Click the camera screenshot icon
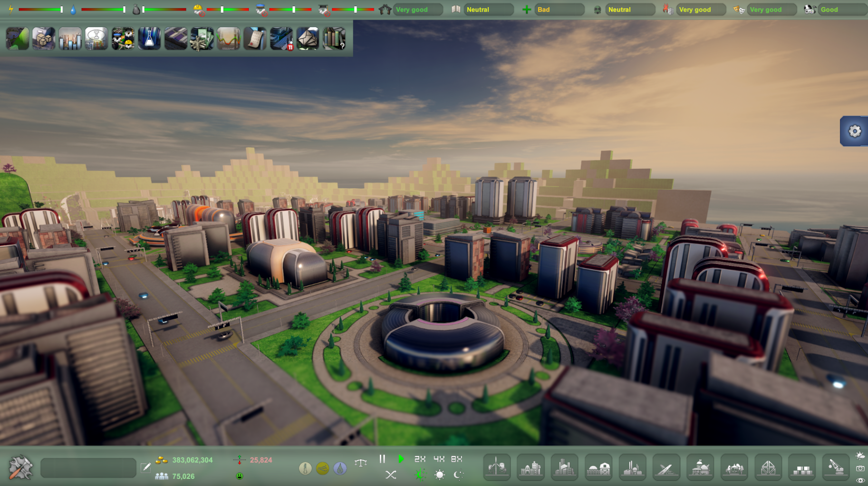Screen dimensions: 868x486 point(860,468)
